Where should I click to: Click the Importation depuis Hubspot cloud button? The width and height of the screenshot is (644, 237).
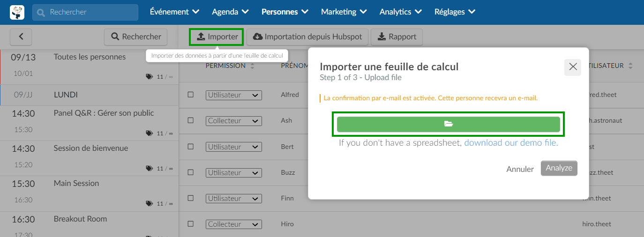click(x=307, y=37)
